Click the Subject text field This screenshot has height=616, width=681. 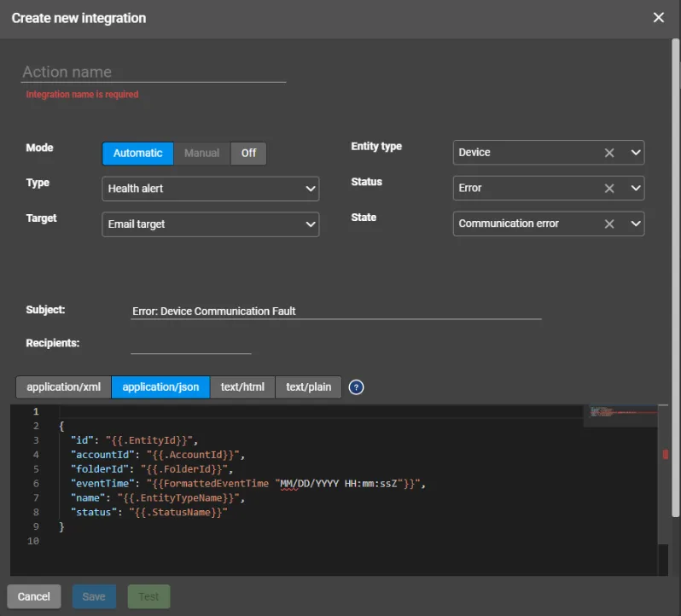(335, 311)
